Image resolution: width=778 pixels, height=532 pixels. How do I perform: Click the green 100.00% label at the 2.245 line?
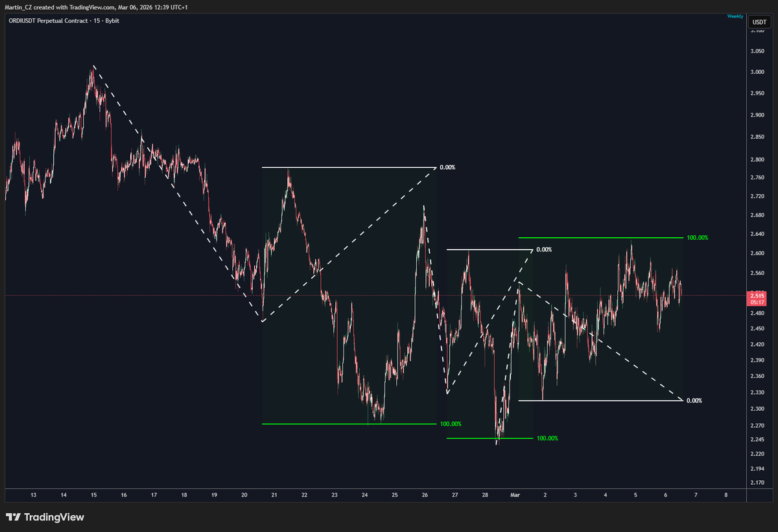point(547,438)
